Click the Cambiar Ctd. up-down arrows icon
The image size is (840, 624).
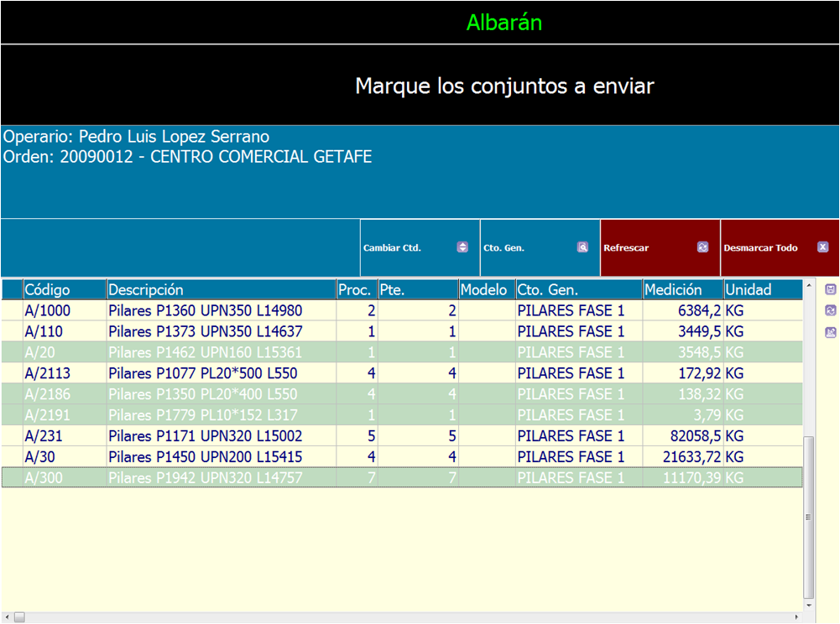pos(462,247)
